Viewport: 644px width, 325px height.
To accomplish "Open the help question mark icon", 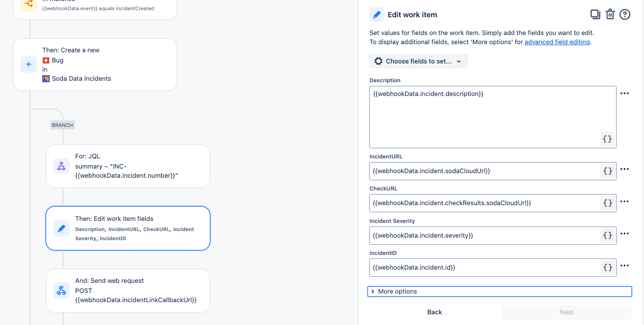I will pos(625,14).
